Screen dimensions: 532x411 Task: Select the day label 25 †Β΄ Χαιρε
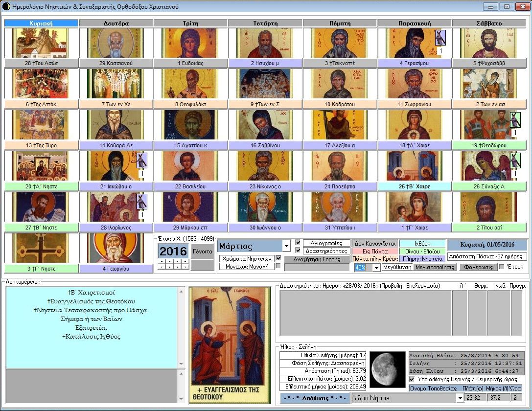point(414,186)
